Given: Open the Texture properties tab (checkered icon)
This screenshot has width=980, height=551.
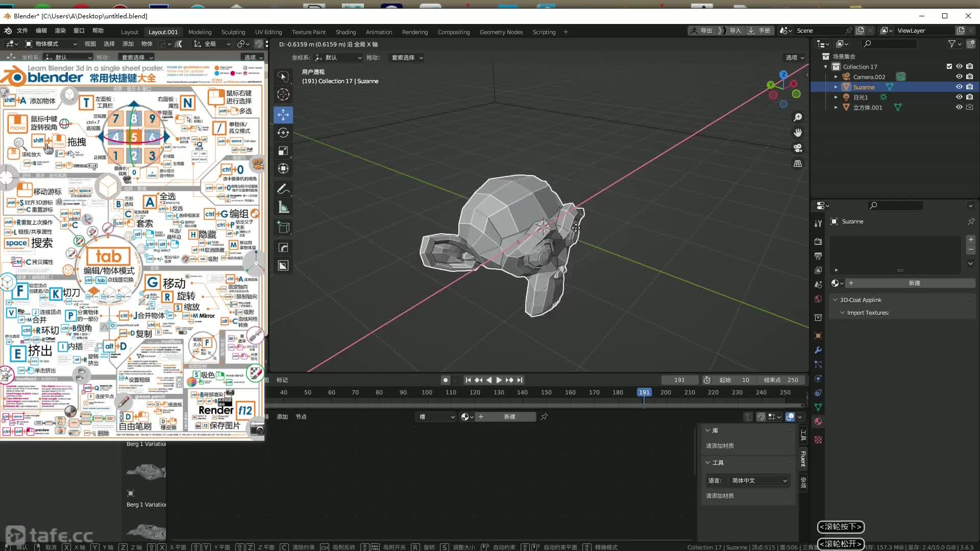Looking at the screenshot, I should tap(818, 440).
